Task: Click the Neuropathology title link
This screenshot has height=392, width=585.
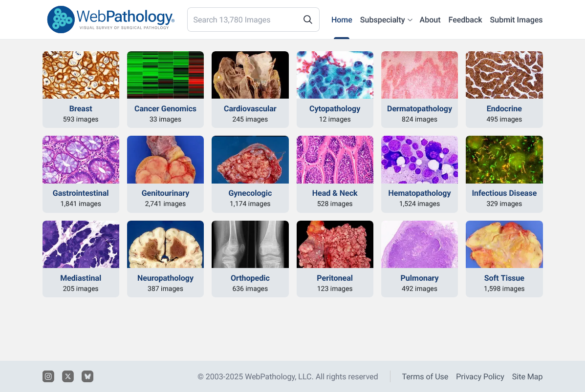Action: pos(165,278)
